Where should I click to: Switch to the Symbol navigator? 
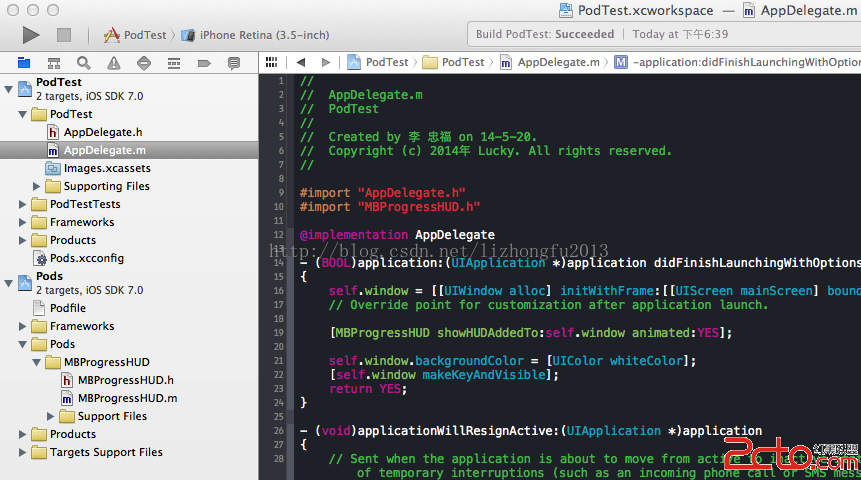(x=55, y=62)
